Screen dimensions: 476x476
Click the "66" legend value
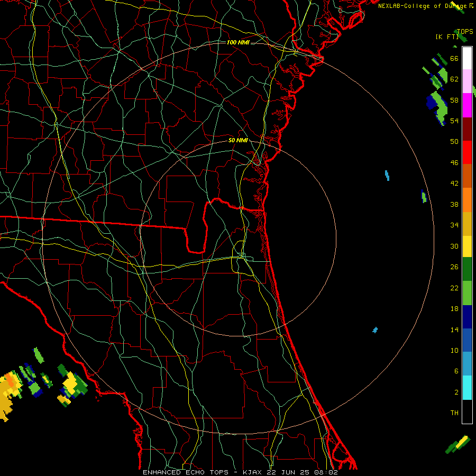[454, 58]
